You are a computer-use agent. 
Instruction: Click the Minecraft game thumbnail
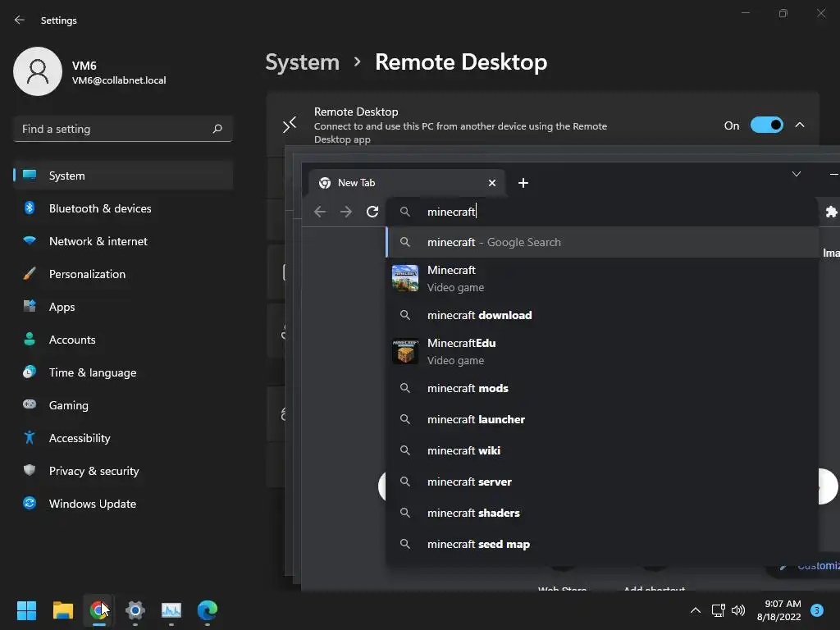point(405,278)
